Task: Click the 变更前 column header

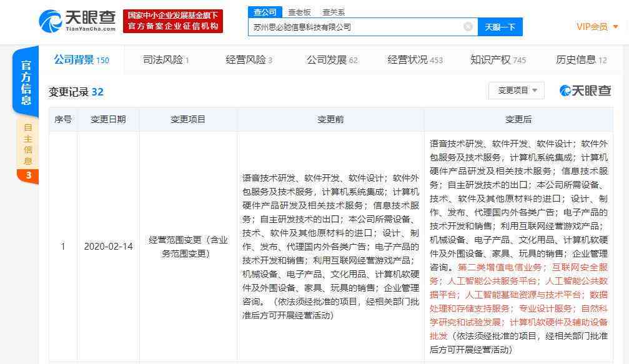Action: (330, 119)
